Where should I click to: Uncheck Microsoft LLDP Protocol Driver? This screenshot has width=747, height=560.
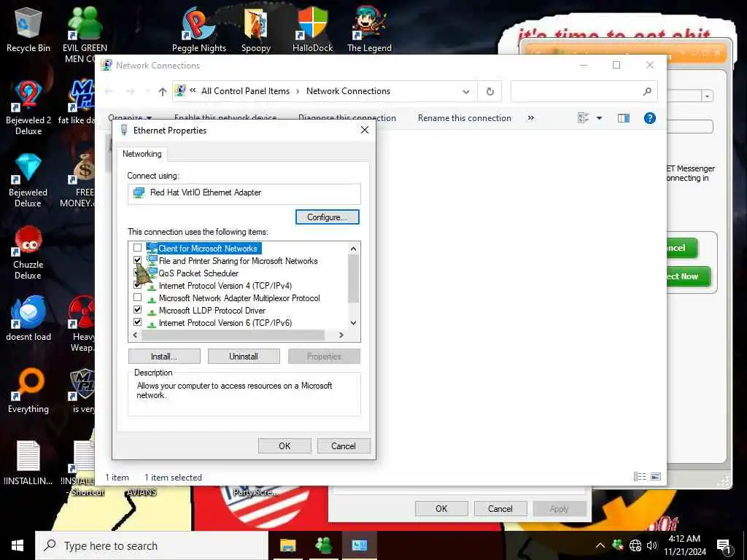pos(138,309)
